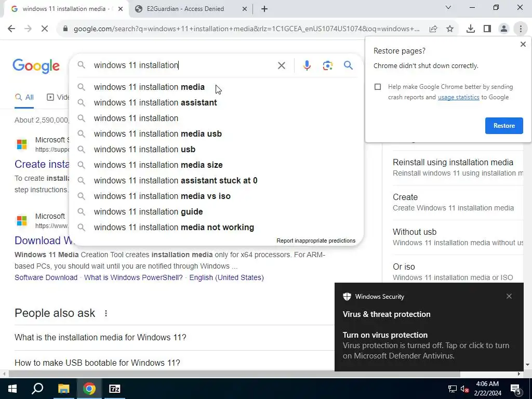Search by image with Google Lens
The width and height of the screenshot is (532, 399).
pos(327,65)
